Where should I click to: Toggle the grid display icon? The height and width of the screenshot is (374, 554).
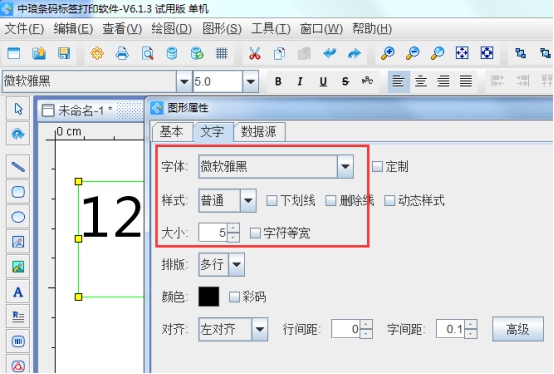point(222,54)
